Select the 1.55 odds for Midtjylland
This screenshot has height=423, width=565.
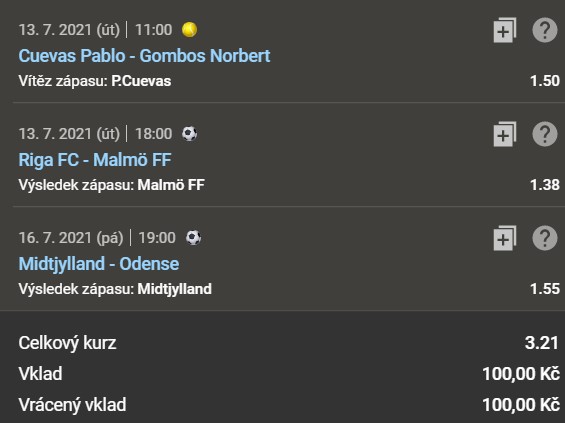[x=545, y=289]
